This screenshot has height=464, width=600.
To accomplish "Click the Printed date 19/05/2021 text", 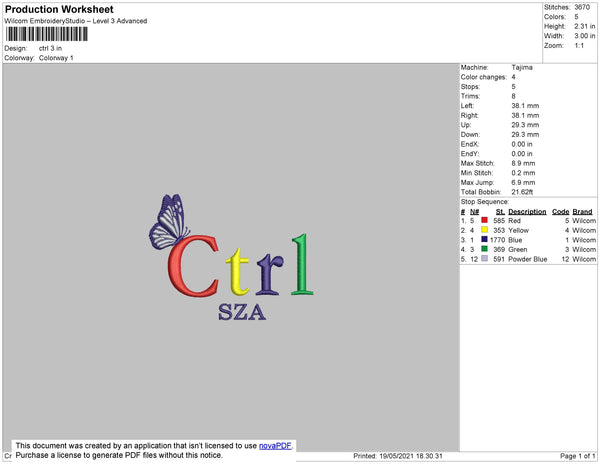I will pyautogui.click(x=398, y=456).
